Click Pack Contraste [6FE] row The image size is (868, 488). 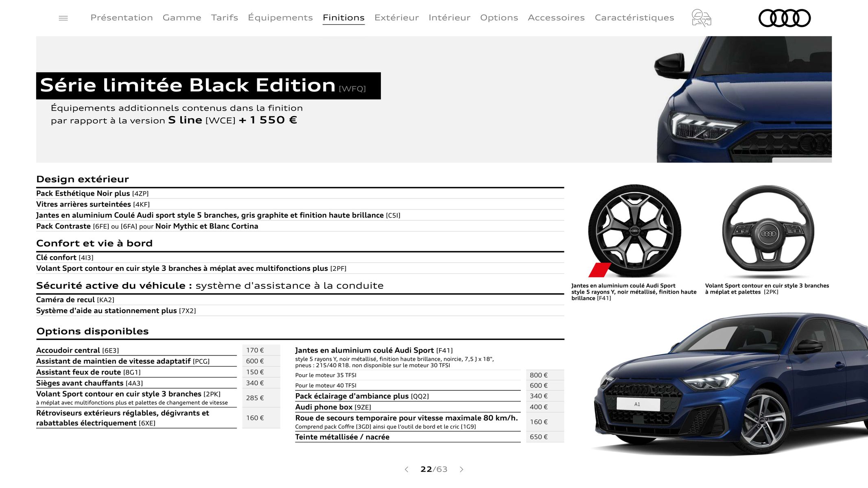tap(300, 226)
